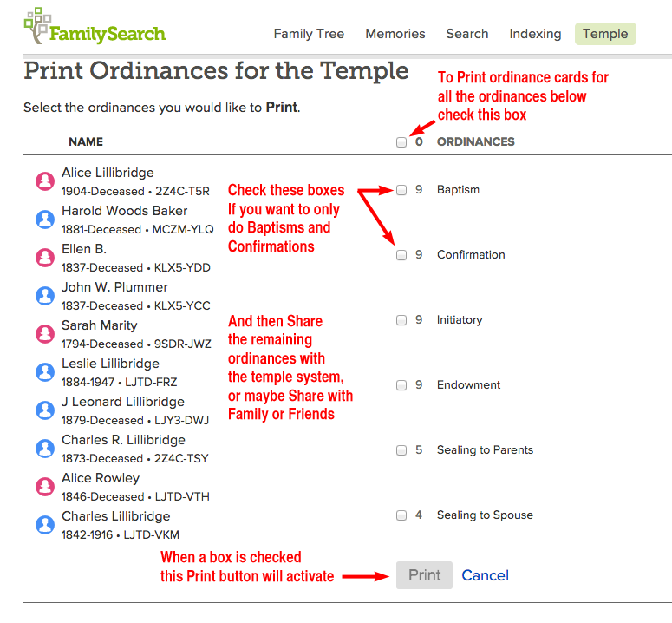
Task: Open Charles R. Lillibridge's name
Action: click(123, 440)
